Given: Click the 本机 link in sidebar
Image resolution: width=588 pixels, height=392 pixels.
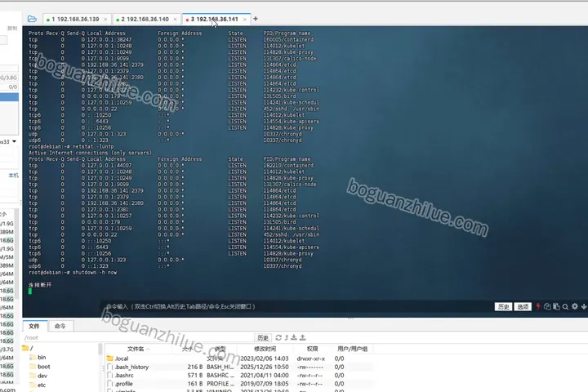Looking at the screenshot, I should 14,176.
